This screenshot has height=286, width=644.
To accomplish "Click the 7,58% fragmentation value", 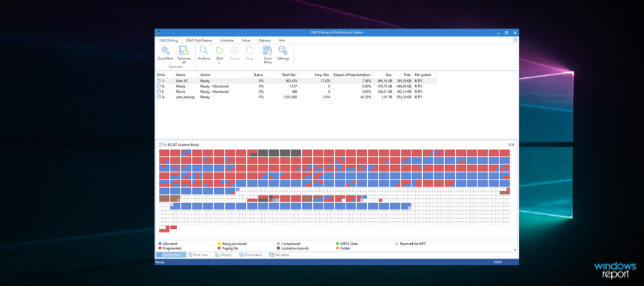I will coord(366,82).
